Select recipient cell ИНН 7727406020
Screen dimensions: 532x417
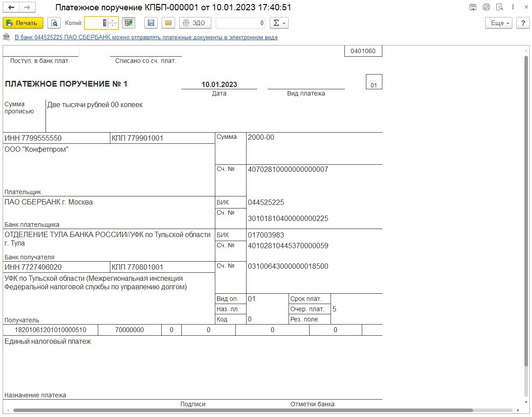coord(56,267)
